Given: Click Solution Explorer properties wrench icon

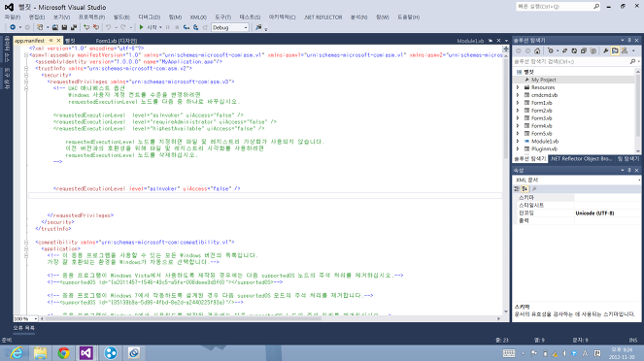Looking at the screenshot, I should click(605, 50).
